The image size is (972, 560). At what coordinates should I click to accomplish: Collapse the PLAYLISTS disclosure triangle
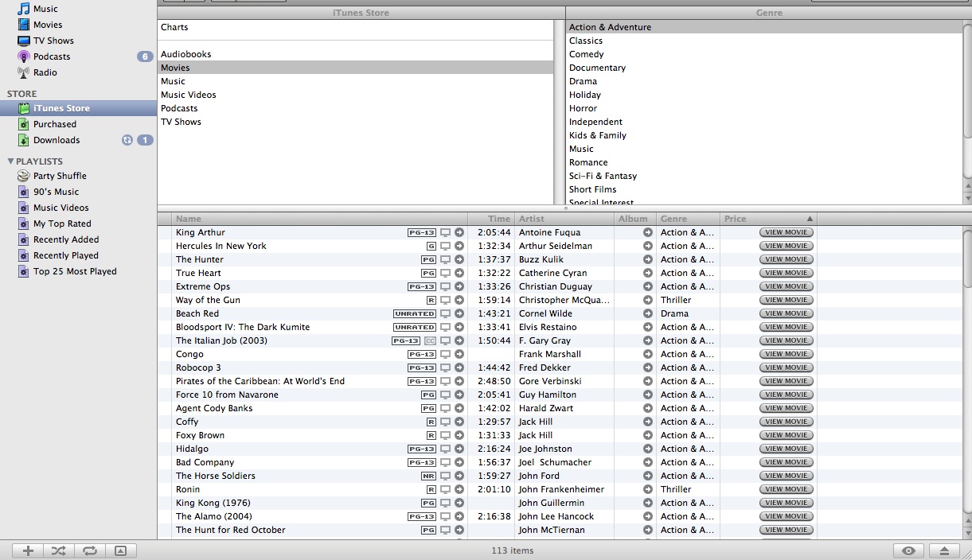pos(10,161)
